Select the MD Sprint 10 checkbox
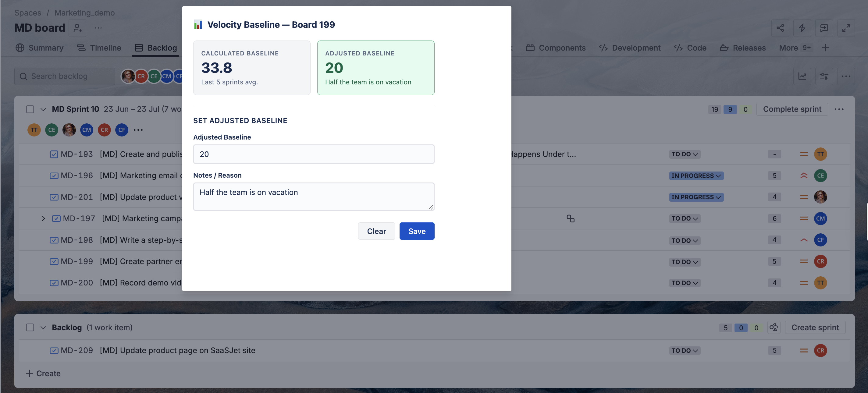The height and width of the screenshot is (393, 868). (30, 109)
